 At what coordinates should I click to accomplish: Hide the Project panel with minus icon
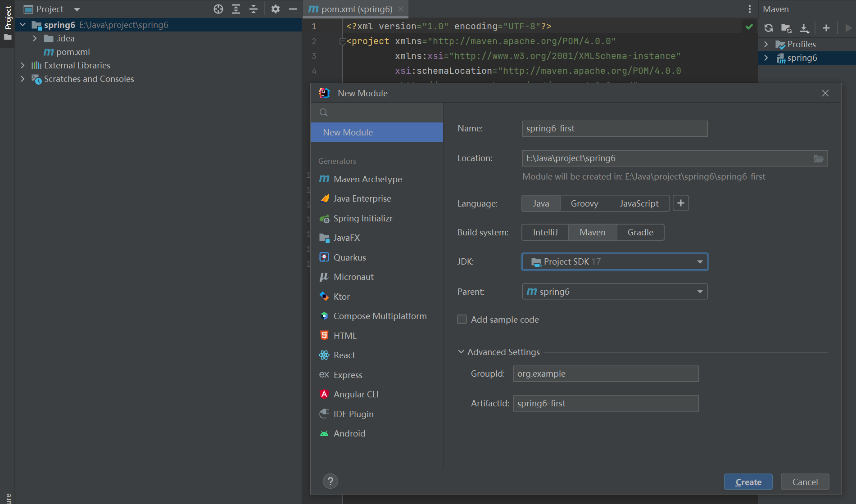pyautogui.click(x=293, y=9)
